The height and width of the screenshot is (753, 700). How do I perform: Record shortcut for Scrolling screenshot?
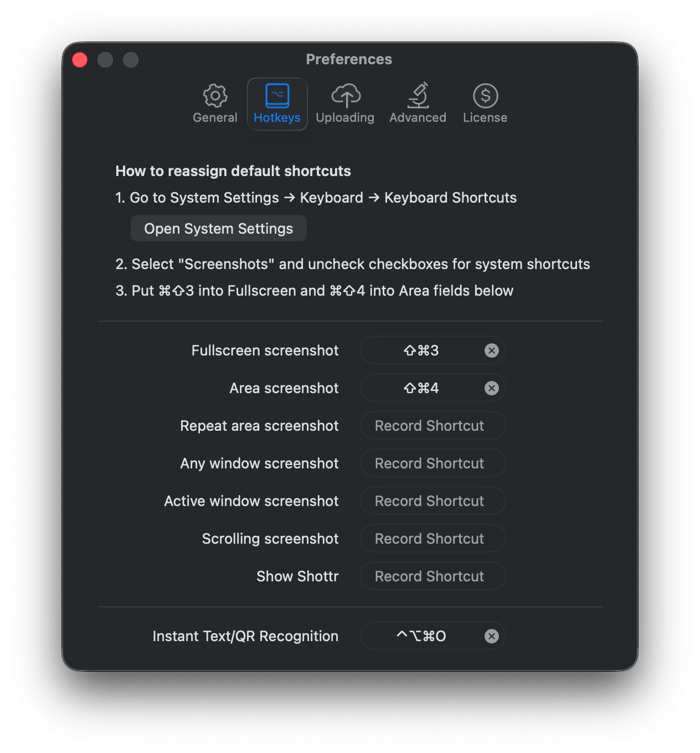[x=430, y=539]
